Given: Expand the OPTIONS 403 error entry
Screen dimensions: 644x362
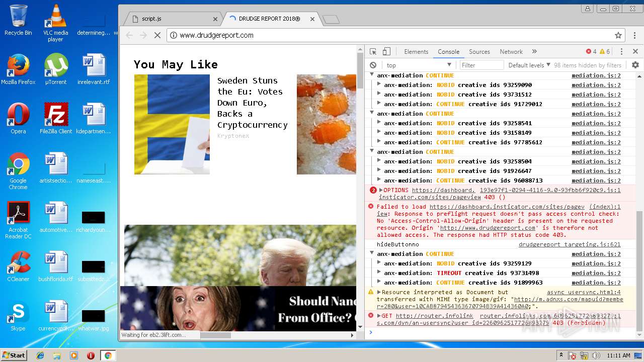Looking at the screenshot, I should tap(381, 190).
